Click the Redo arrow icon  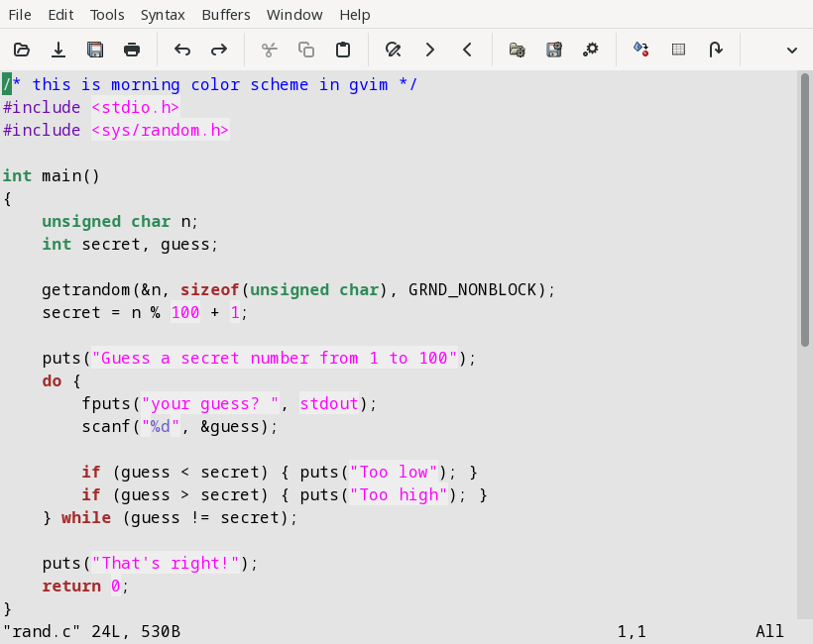click(219, 50)
